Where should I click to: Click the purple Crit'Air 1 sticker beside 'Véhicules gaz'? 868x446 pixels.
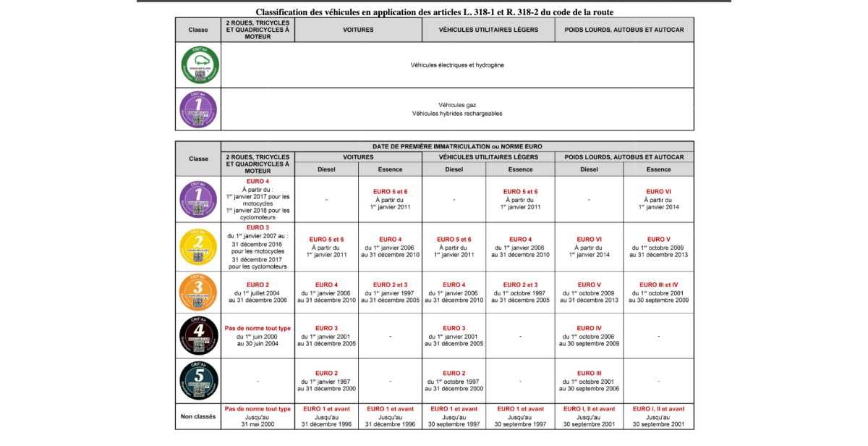click(x=198, y=109)
